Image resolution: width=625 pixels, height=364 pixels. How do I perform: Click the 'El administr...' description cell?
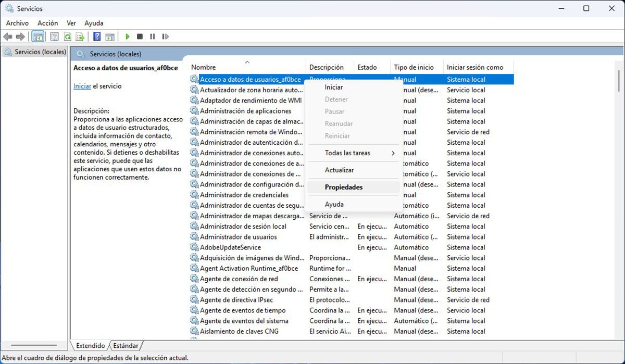pos(330,237)
